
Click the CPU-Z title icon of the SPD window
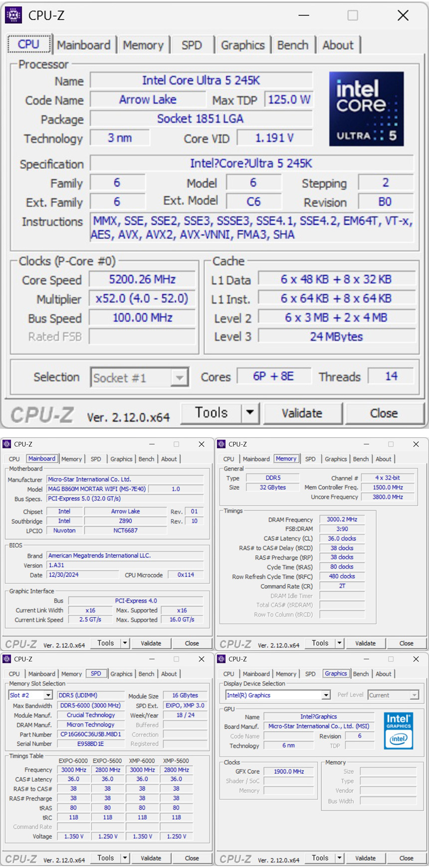[6, 659]
